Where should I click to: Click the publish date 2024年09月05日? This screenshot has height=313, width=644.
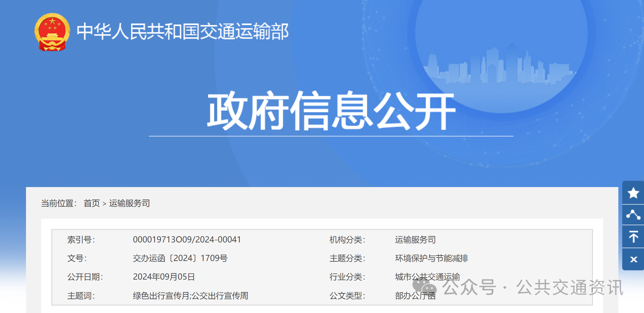tap(164, 277)
